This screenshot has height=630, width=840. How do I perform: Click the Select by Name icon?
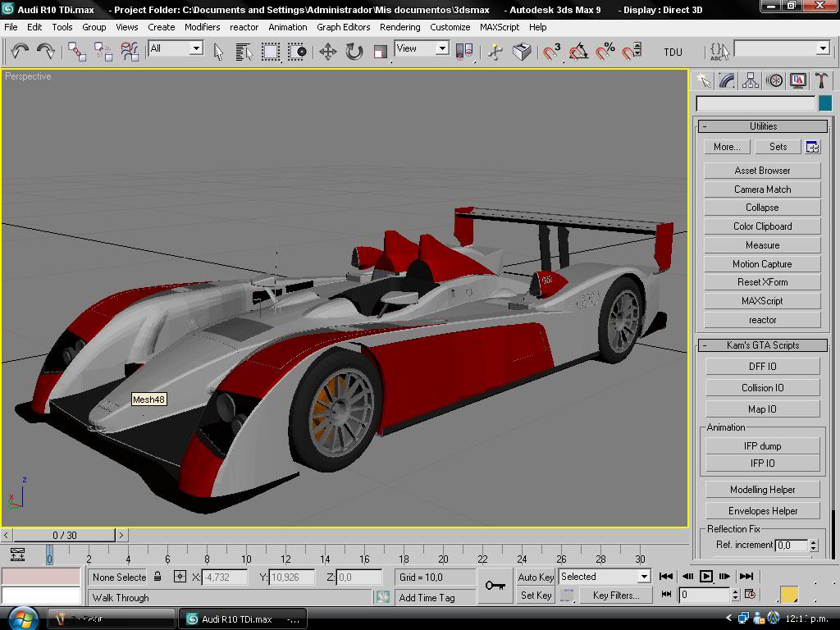pyautogui.click(x=244, y=51)
